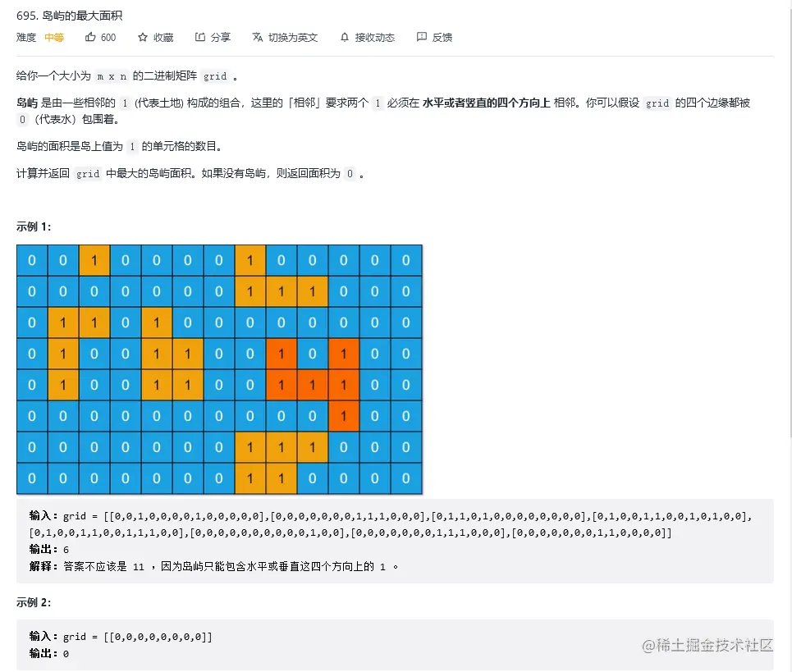Click the bell icon for 接收动态

tap(345, 38)
